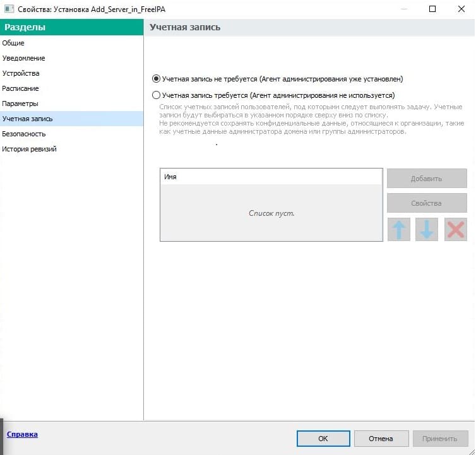Go to the Уведомление section
476x455 pixels.
coord(23,58)
